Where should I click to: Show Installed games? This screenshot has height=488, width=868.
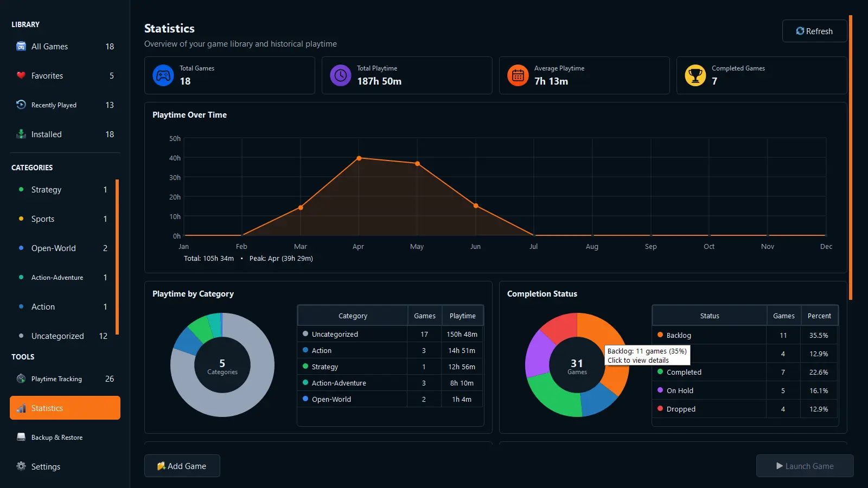[65, 134]
